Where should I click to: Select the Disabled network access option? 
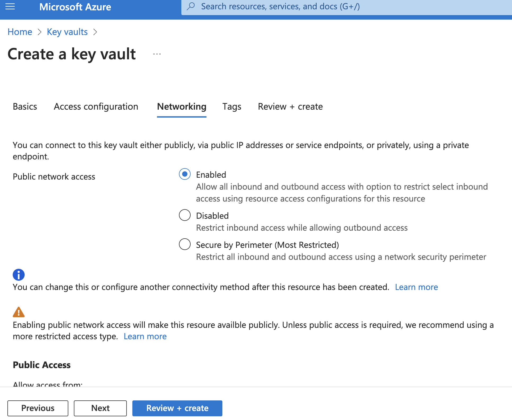185,215
